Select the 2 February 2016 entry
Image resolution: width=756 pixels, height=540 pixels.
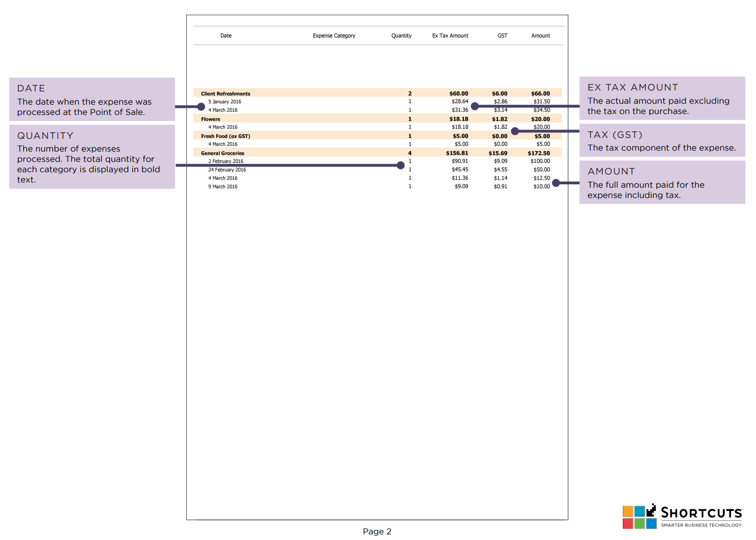click(226, 161)
